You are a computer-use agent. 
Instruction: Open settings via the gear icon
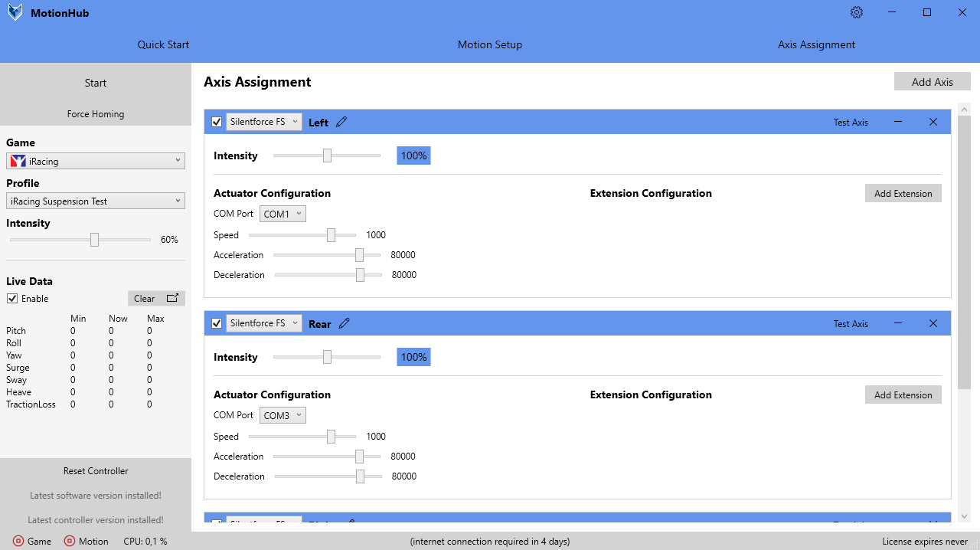857,12
